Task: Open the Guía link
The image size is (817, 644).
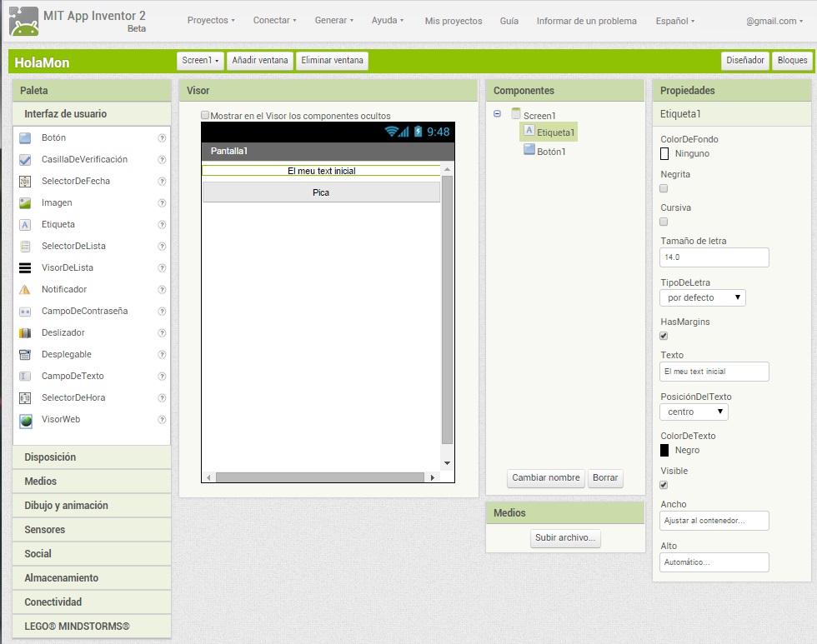Action: (x=509, y=21)
